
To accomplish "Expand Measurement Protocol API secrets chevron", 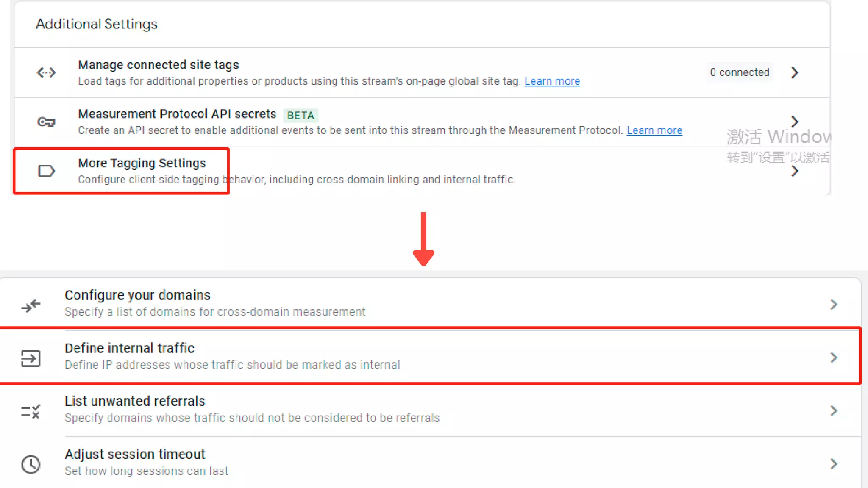I will [x=794, y=122].
